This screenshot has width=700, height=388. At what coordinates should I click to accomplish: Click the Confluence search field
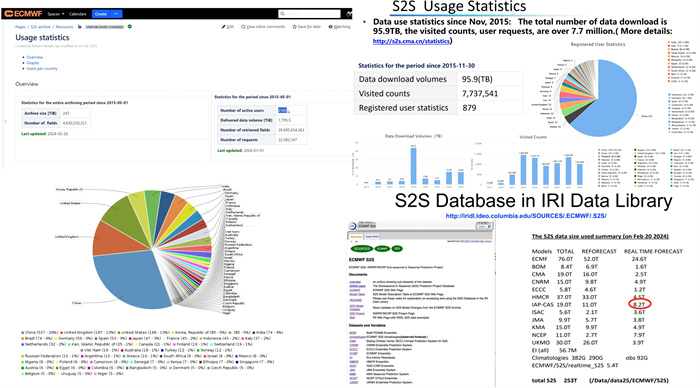pyautogui.click(x=309, y=14)
